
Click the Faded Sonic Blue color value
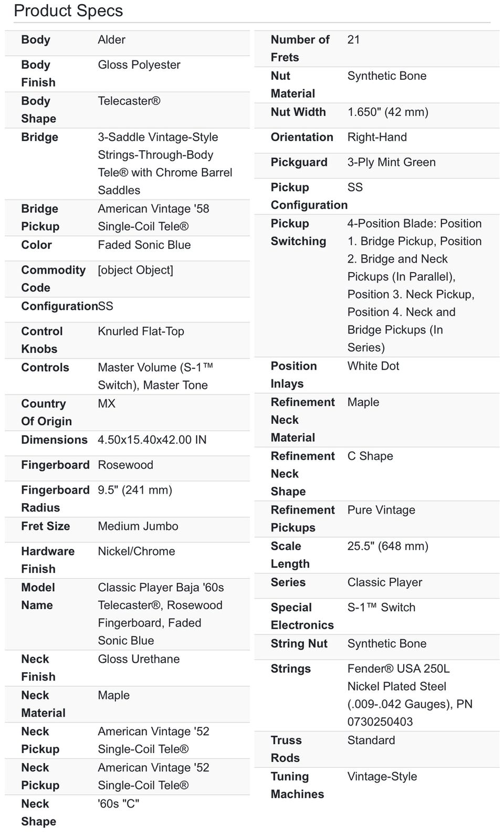pos(144,245)
